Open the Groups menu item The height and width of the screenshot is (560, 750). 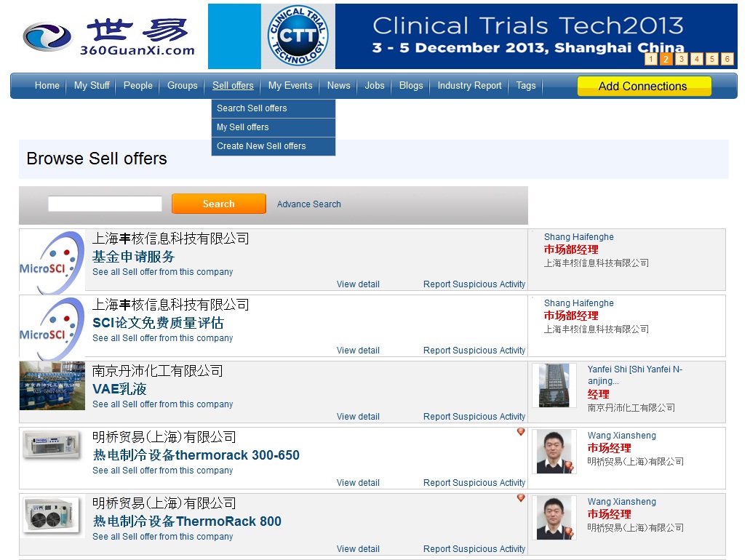183,86
